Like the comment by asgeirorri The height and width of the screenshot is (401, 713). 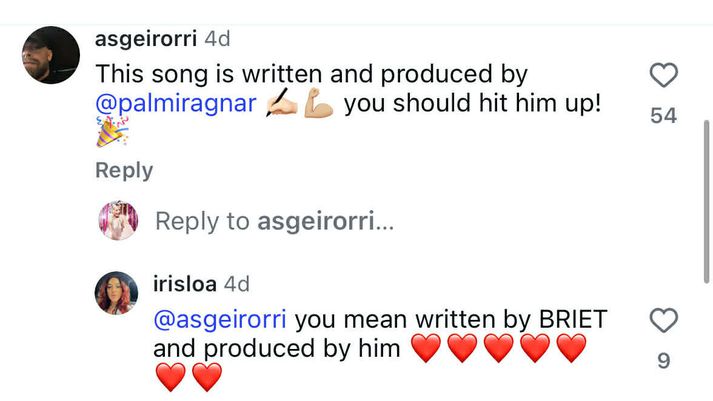point(663,75)
